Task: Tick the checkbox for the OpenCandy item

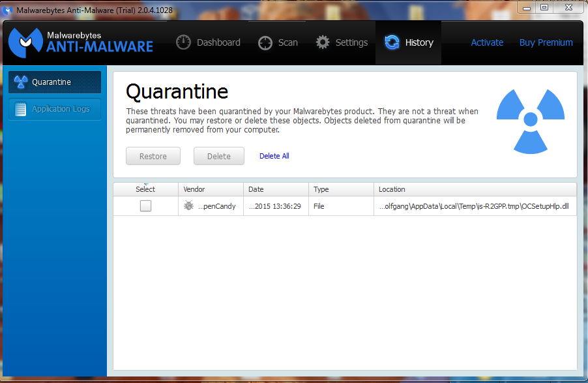Action: pos(145,206)
